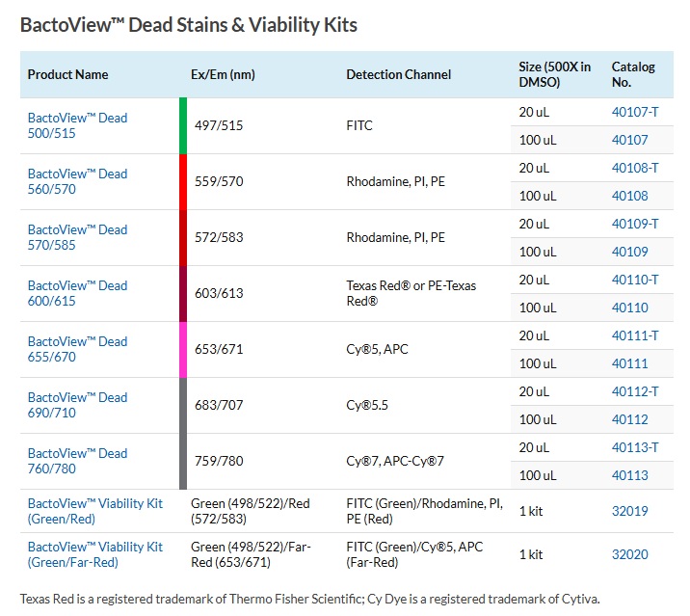The width and height of the screenshot is (690, 616).
Task: Click catalog number 40110
Action: point(629,308)
